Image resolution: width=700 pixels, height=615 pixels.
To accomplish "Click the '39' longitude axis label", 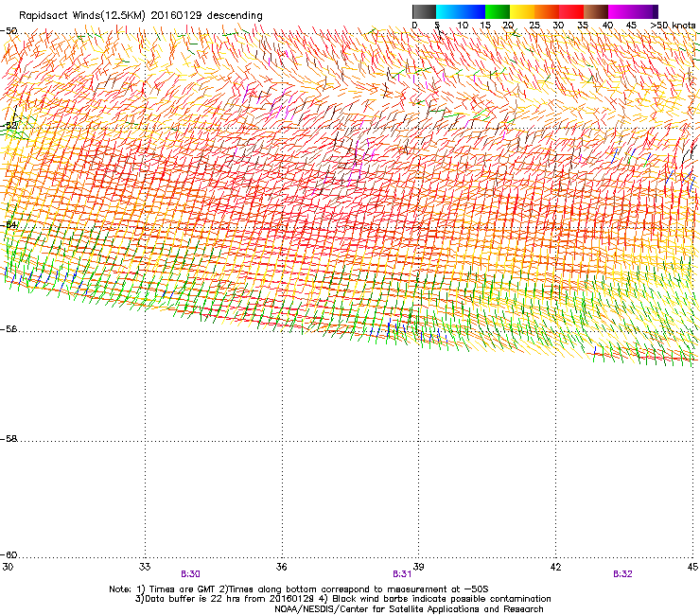I will [x=418, y=567].
